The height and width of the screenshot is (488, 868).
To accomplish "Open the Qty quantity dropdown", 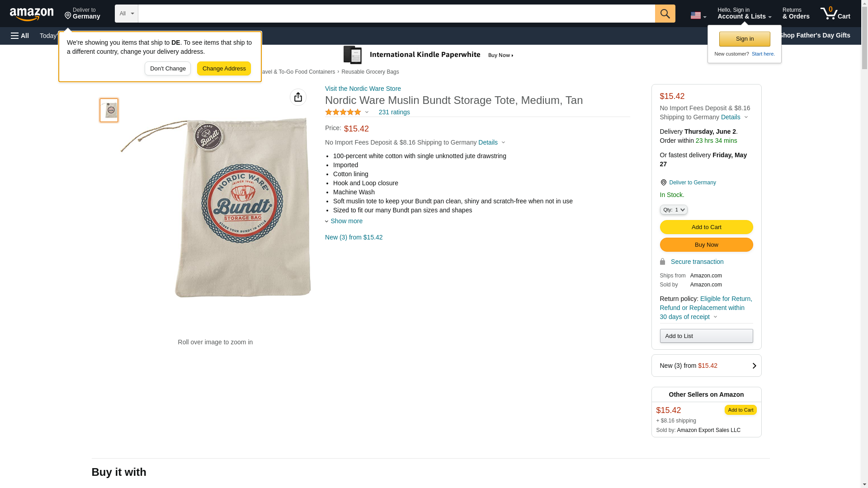I will tap(673, 210).
